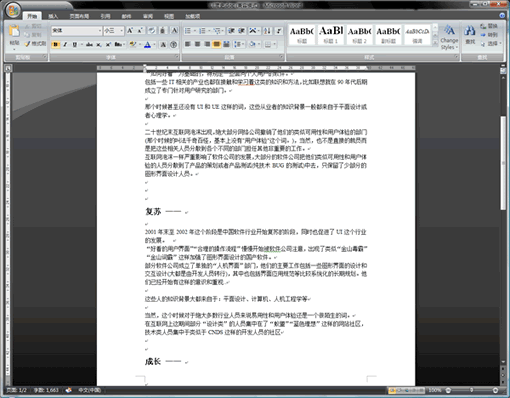Click the blue font color icon
Viewport: 510px width, 398px height.
point(148,45)
